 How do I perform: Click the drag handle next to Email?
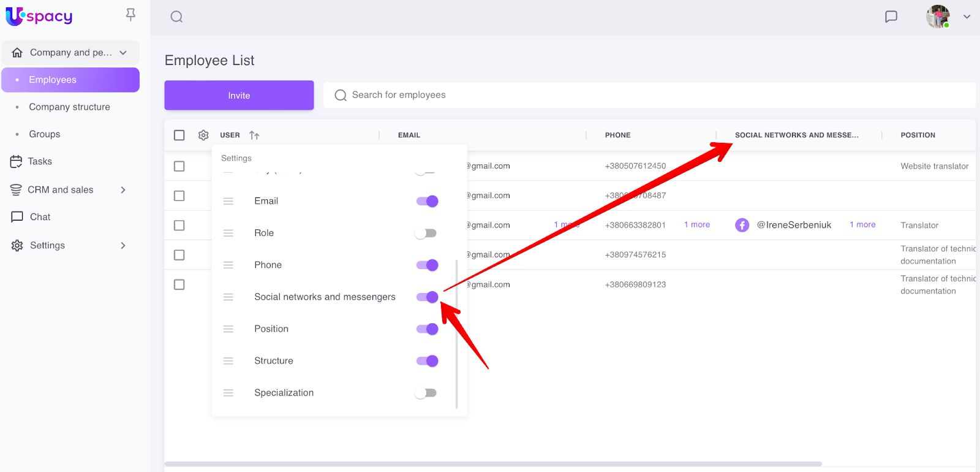pyautogui.click(x=228, y=201)
